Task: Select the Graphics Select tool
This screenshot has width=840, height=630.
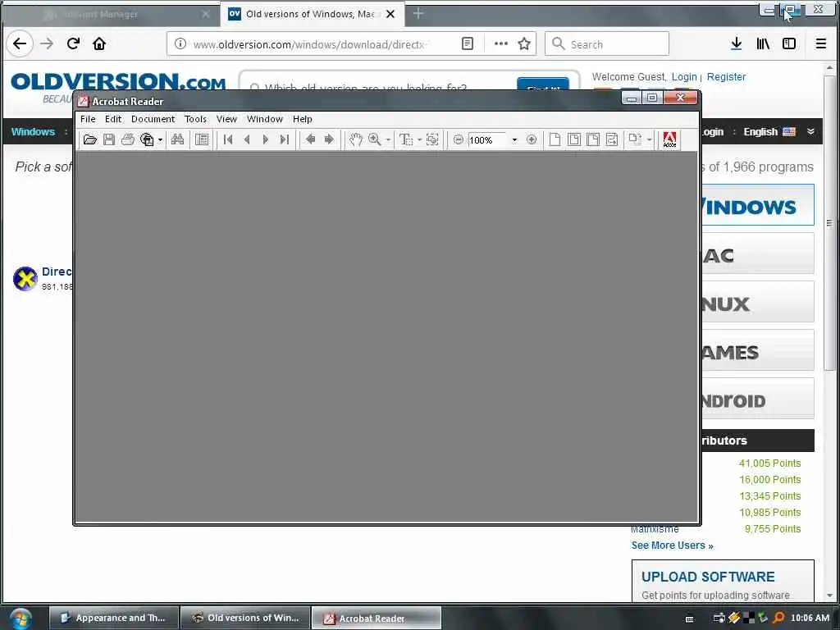Action: point(432,139)
